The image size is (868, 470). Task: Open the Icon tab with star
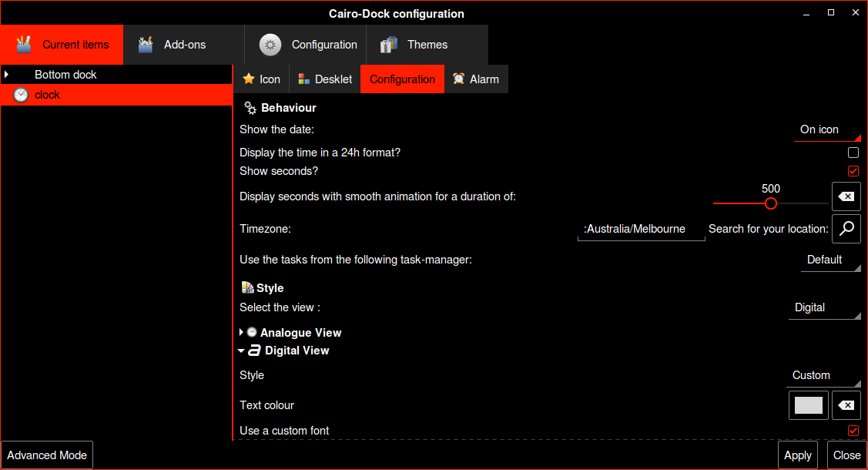[x=262, y=79]
